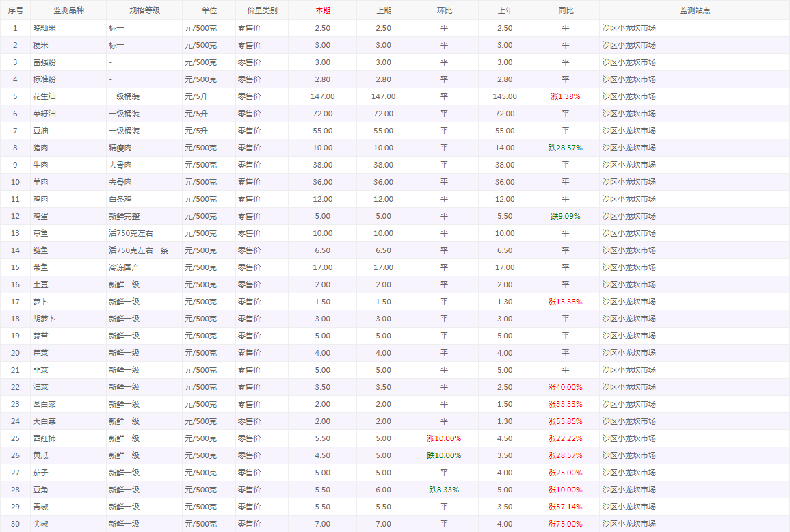Select row number 15 in 序号 column
The width and height of the screenshot is (790, 532).
(15, 267)
